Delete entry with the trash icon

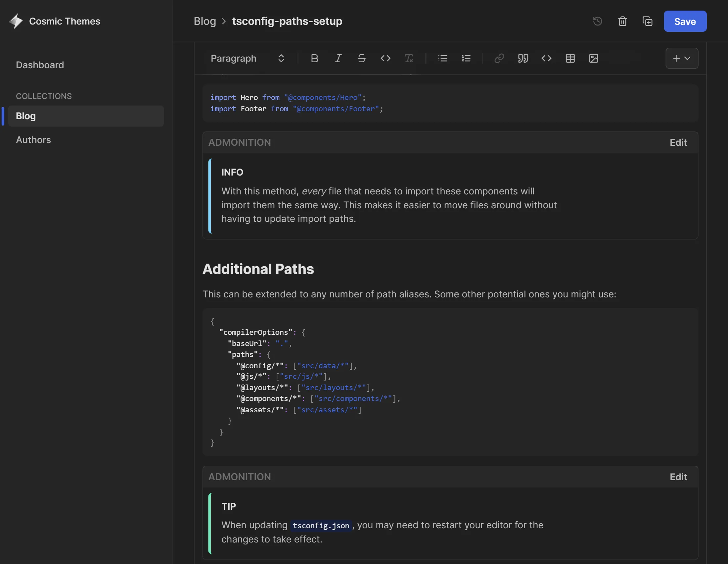(x=622, y=21)
